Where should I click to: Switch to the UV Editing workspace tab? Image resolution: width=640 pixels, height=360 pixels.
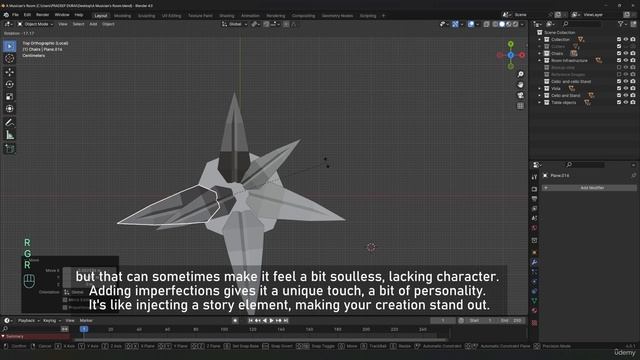tap(171, 16)
